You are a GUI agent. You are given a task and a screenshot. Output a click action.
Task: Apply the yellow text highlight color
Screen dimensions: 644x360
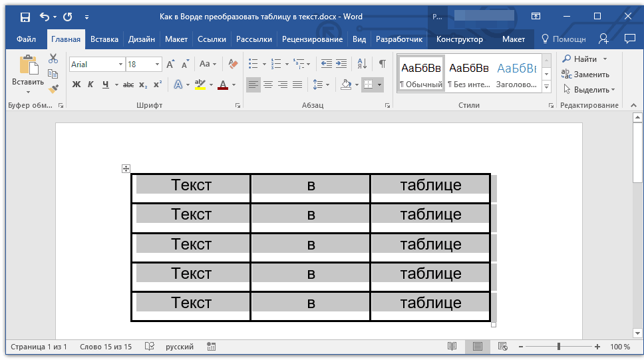tap(200, 85)
